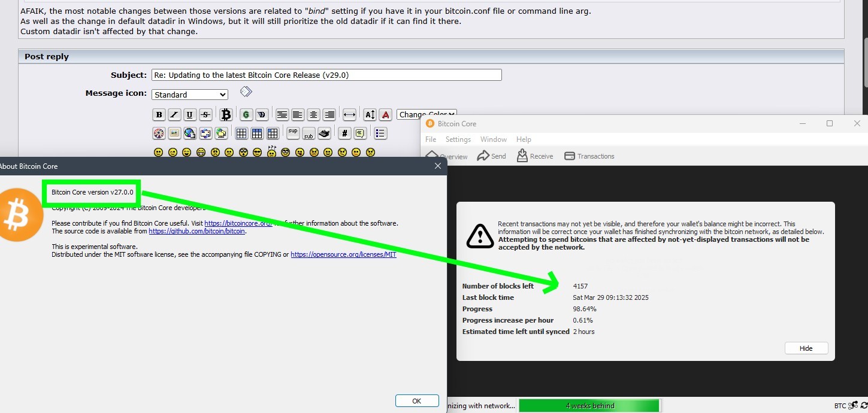
Task: Switch to the Transactions tab
Action: (x=589, y=156)
